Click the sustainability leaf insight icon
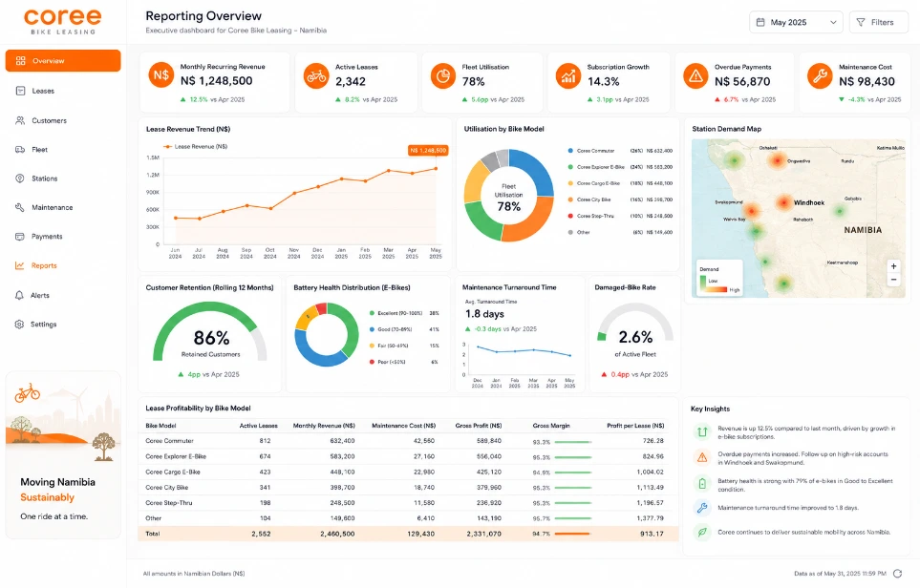This screenshot has width=920, height=588. [702, 533]
